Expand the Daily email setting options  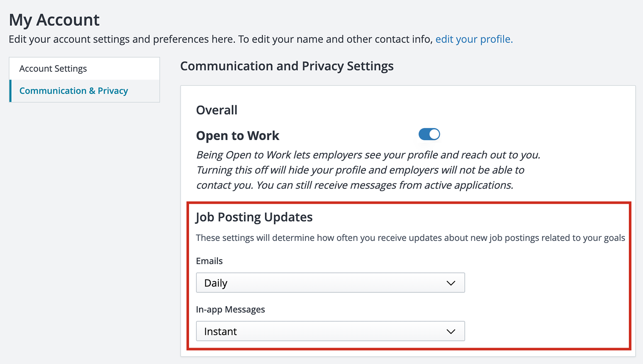(330, 283)
